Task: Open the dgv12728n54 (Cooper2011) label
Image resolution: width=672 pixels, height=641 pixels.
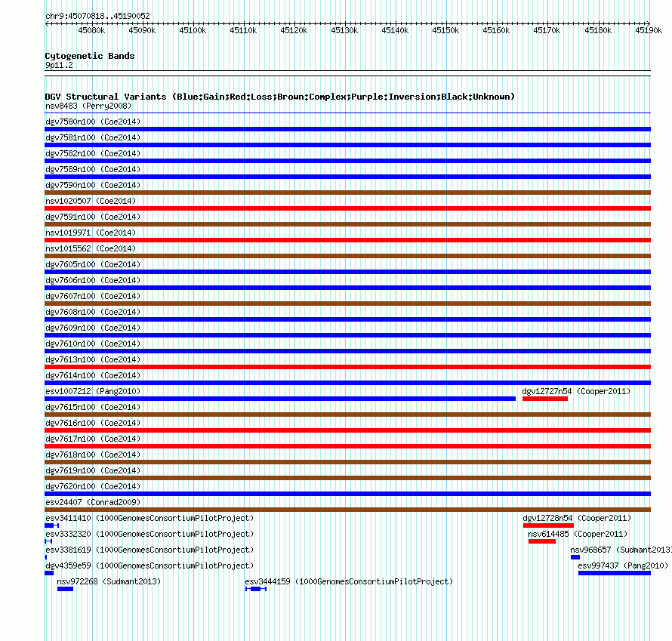Action: [577, 518]
